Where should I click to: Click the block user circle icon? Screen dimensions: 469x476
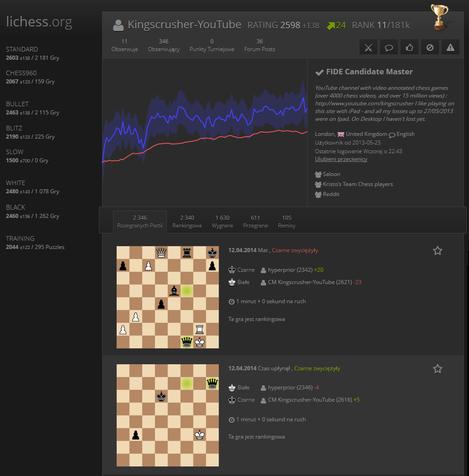pos(430,47)
